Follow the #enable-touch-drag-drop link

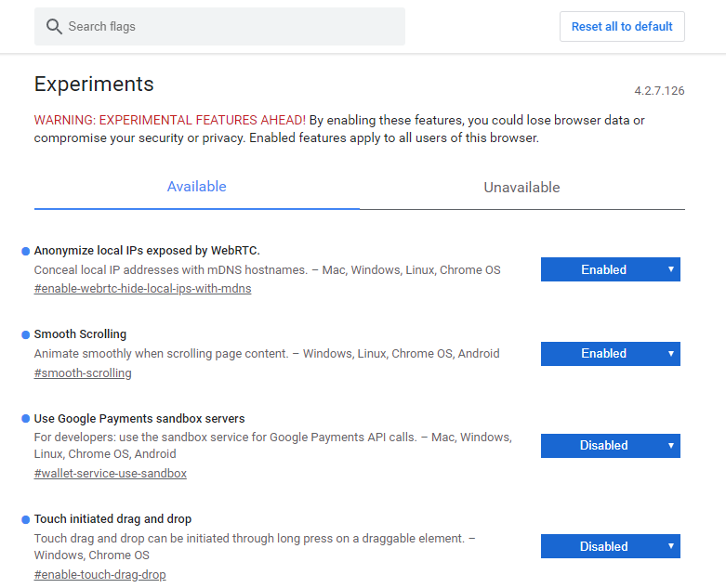coord(99,575)
